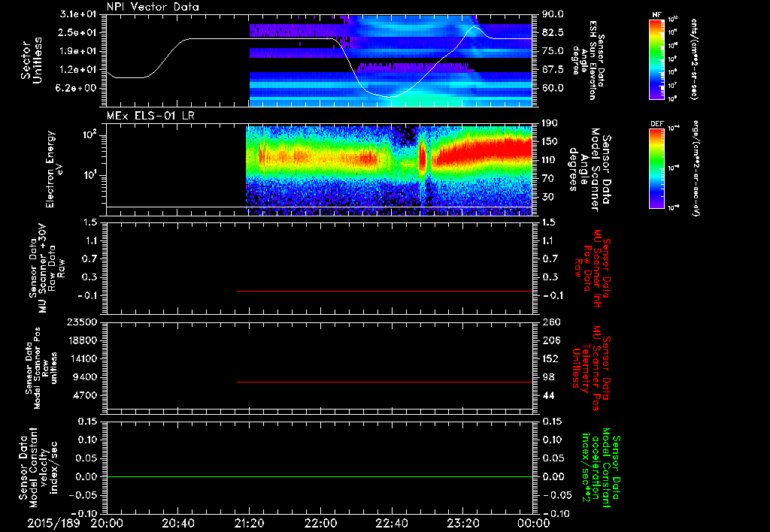This screenshot has height=532, width=770.
Task: Click the "4700" scanner position tick
Action: [x=85, y=395]
